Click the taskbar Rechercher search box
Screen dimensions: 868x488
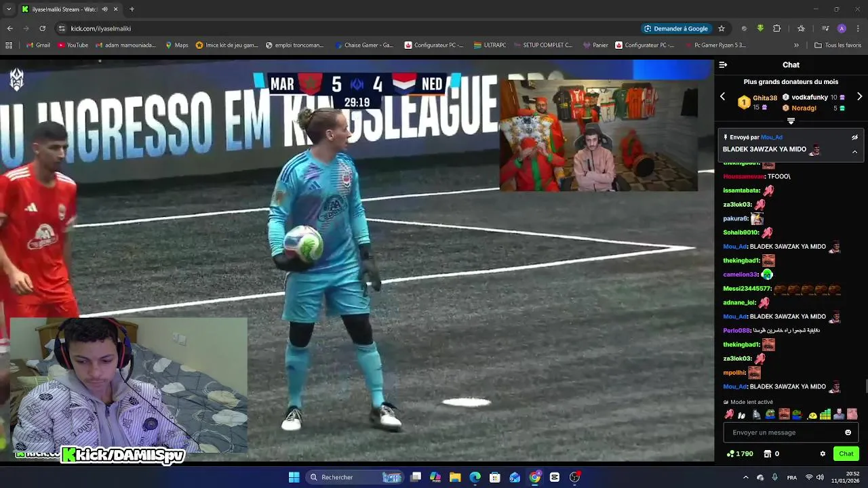356,477
